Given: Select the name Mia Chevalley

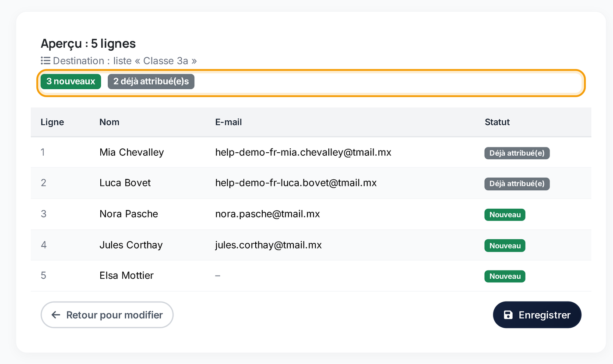Looking at the screenshot, I should [132, 152].
